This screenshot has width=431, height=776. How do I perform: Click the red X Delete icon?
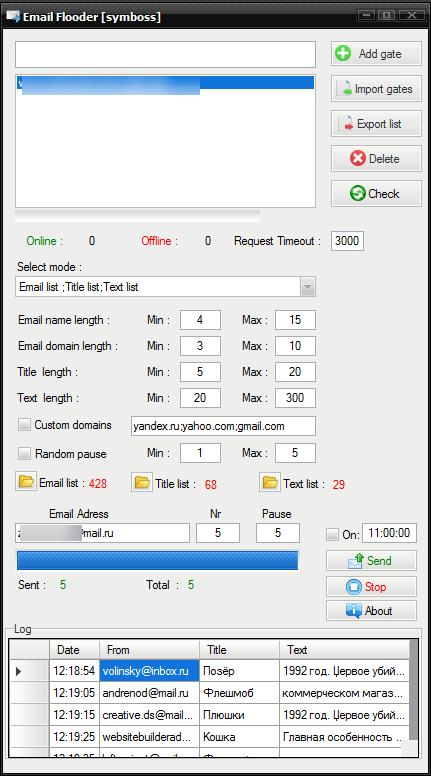click(x=358, y=158)
